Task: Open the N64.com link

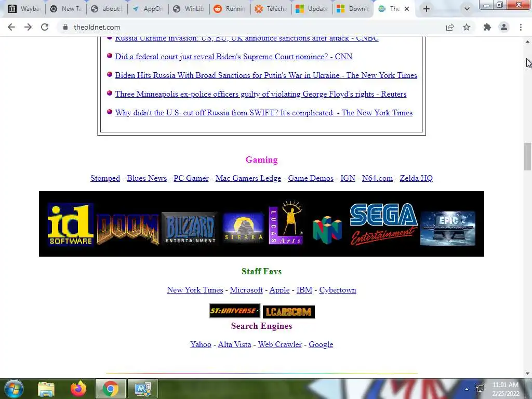Action: [377, 178]
